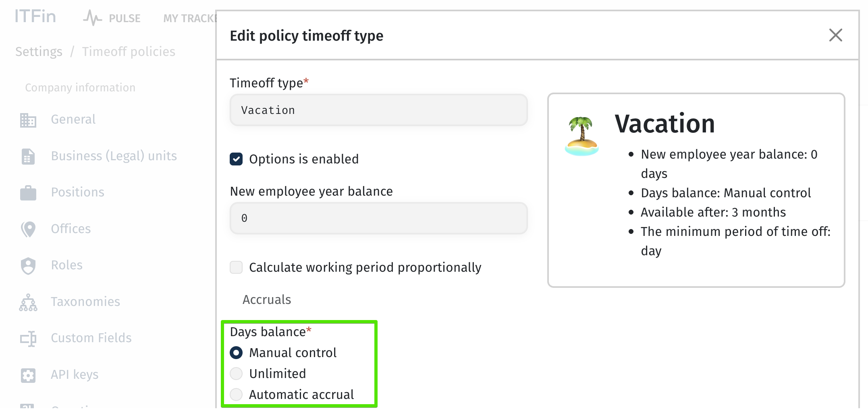Click the Custom Fields icon
This screenshot has height=409, width=868.
pos(28,339)
